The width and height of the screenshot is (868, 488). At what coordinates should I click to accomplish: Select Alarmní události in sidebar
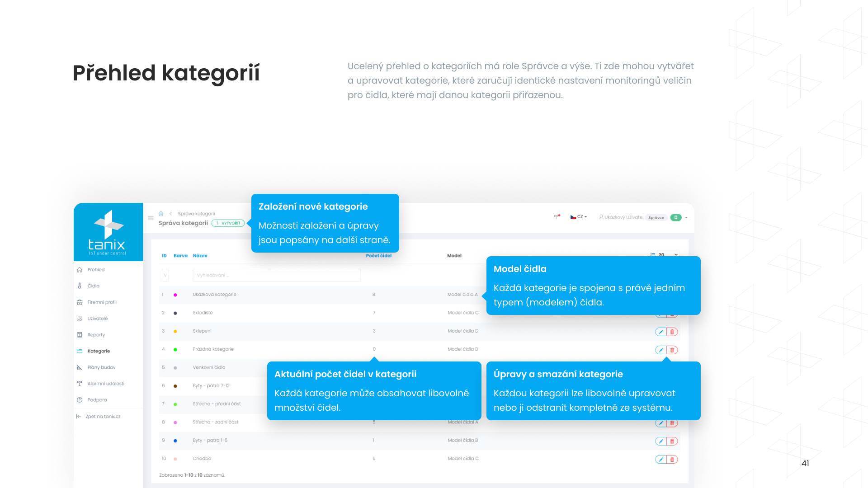click(105, 383)
